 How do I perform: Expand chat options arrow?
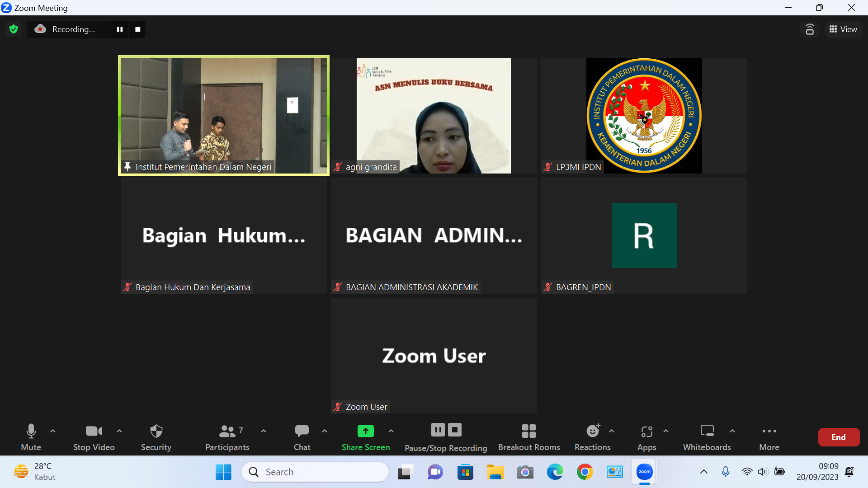coord(325,431)
